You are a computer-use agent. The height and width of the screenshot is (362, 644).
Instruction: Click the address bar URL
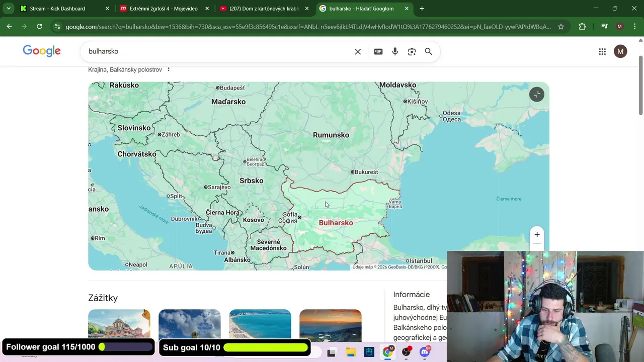point(308,27)
